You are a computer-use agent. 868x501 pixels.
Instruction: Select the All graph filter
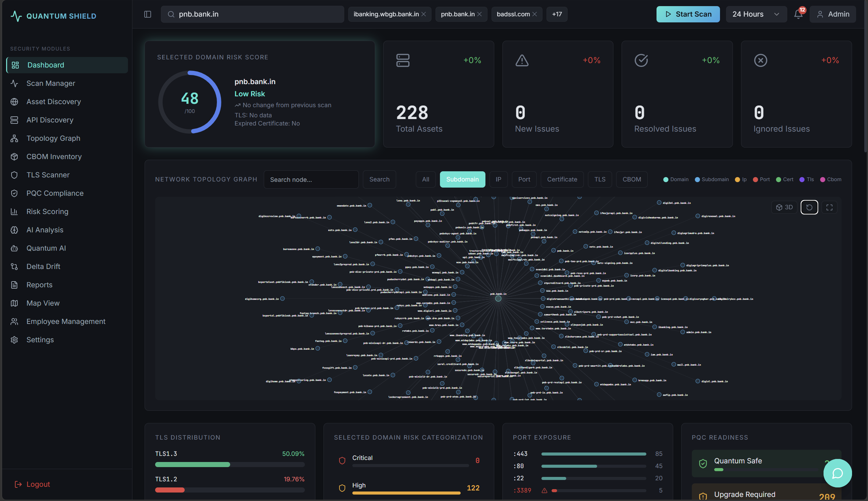pos(426,179)
